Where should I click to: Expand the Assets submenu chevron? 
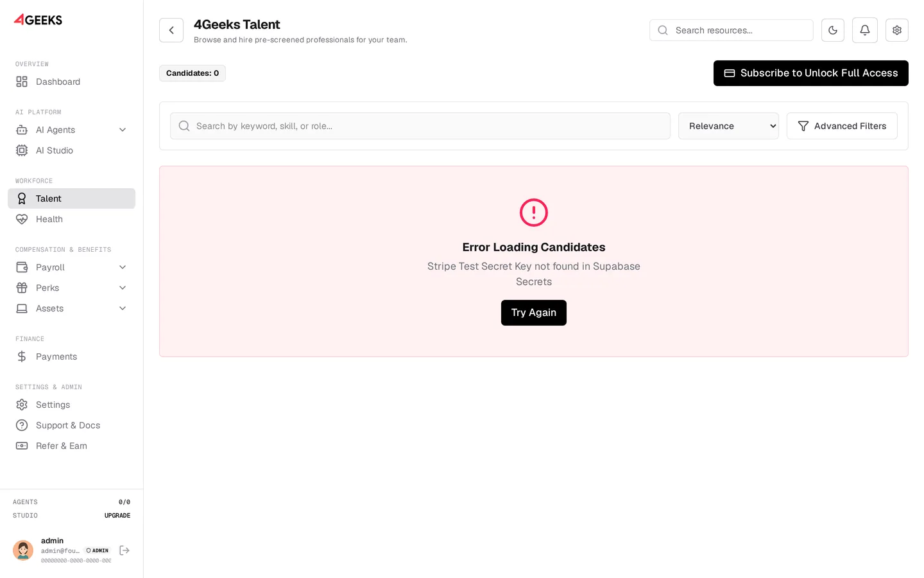(123, 308)
